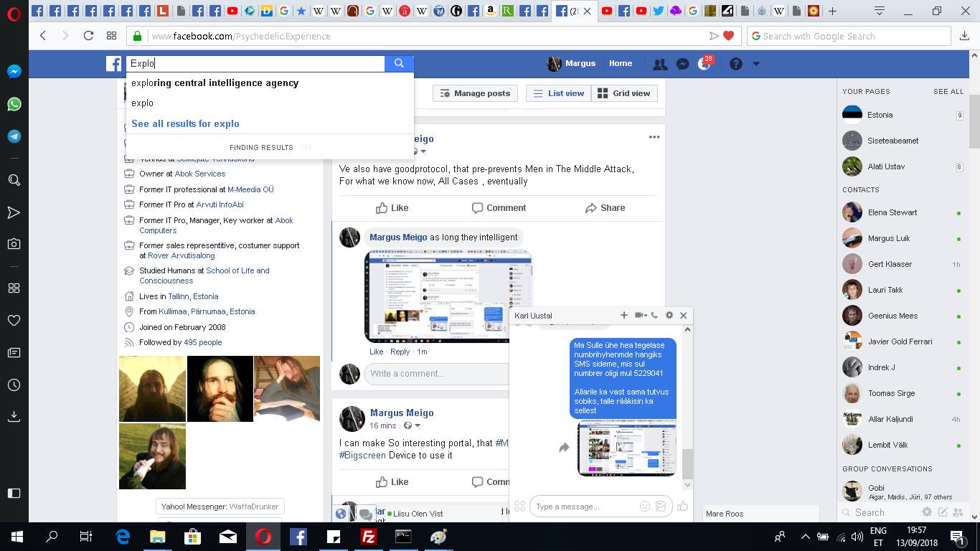Click the Facebook search magnifier button
The height and width of the screenshot is (551, 980).
(x=399, y=64)
